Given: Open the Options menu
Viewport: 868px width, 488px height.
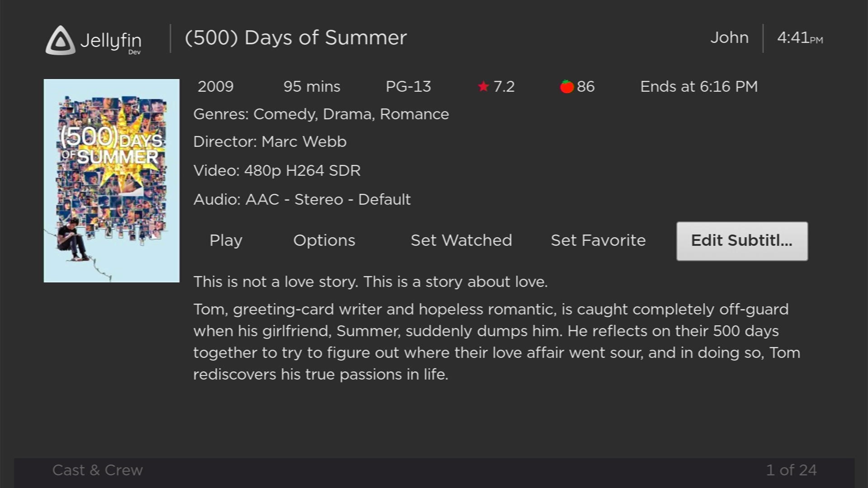Looking at the screenshot, I should coord(324,240).
